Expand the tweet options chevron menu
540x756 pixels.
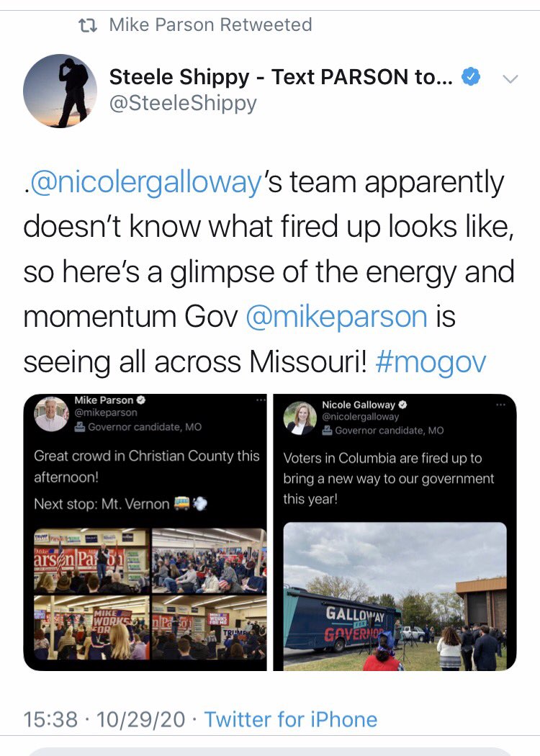click(510, 78)
